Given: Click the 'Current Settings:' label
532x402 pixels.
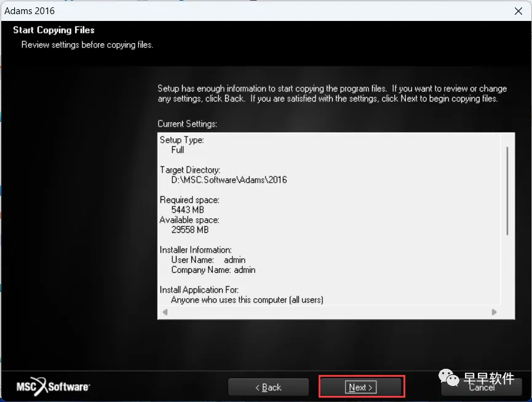Looking at the screenshot, I should (188, 124).
